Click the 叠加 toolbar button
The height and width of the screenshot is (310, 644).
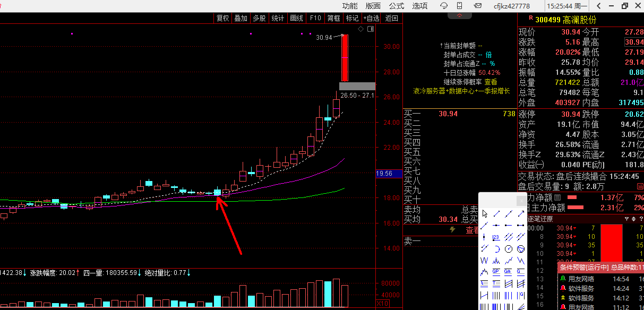(241, 18)
